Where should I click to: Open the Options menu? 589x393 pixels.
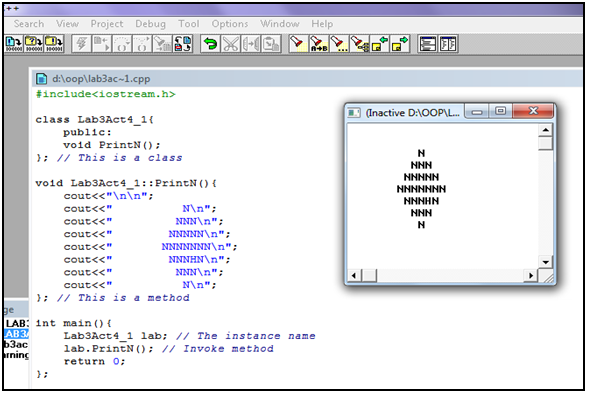click(x=230, y=24)
